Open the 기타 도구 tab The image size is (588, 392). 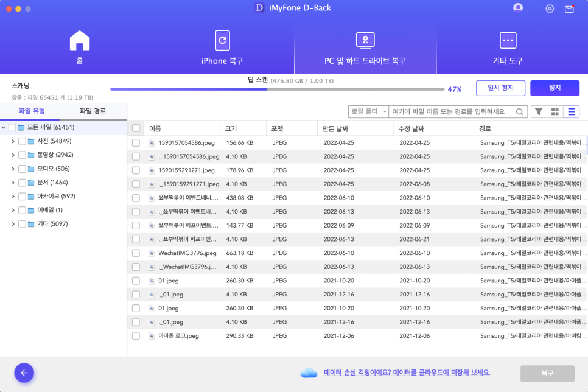point(508,47)
